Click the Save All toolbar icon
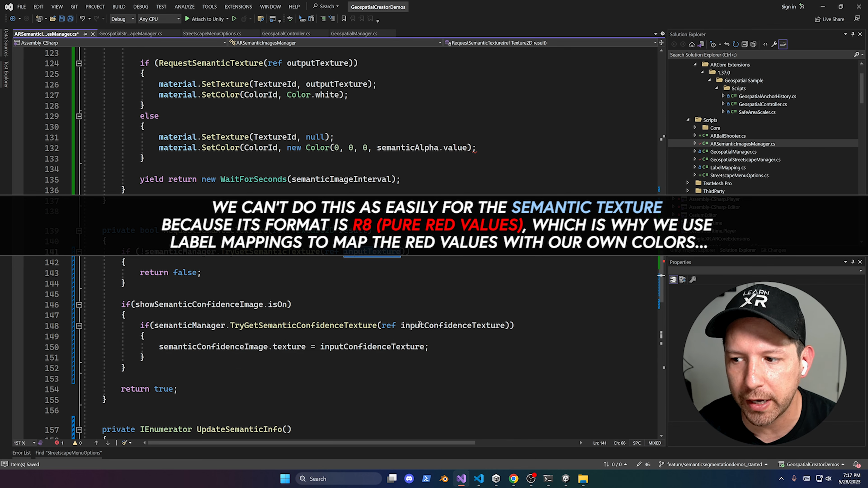This screenshot has height=488, width=868. pyautogui.click(x=70, y=19)
